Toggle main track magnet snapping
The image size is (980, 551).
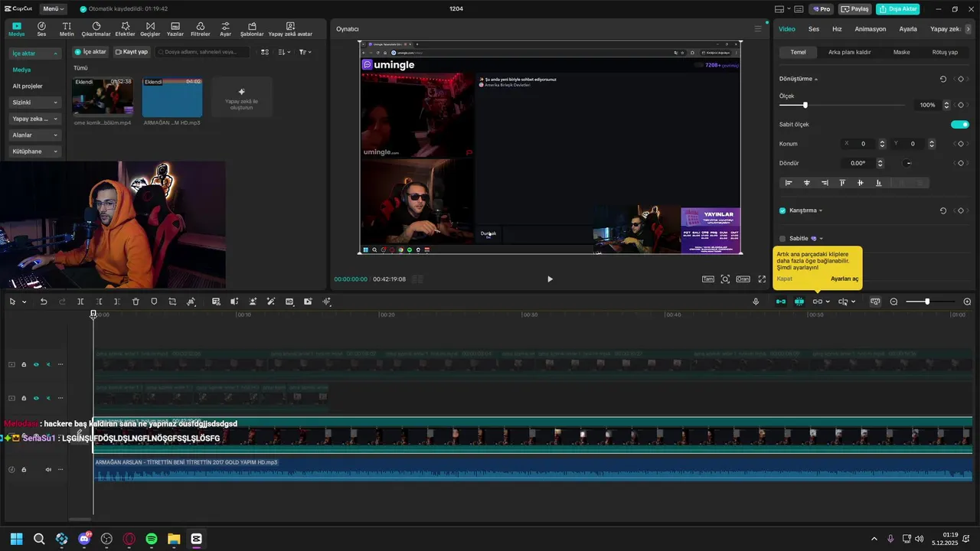781,302
